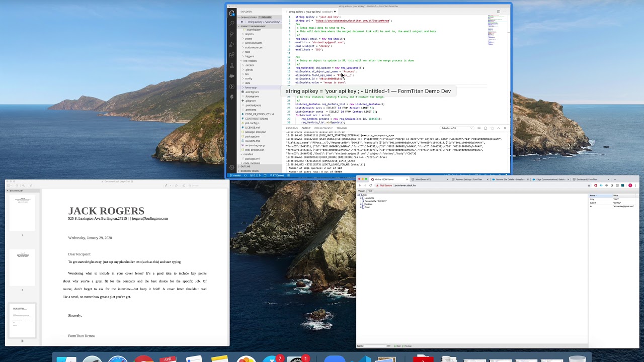Expand the GenData node in JSON tree
644x362 pixels.
point(361,204)
